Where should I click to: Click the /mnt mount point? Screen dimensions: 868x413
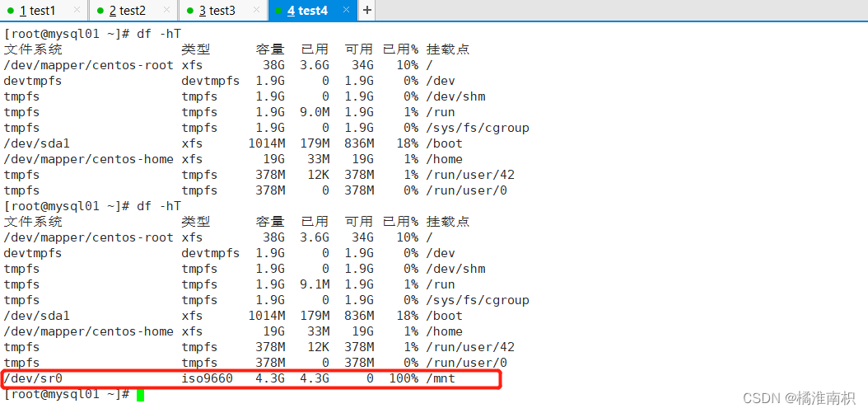(x=441, y=378)
